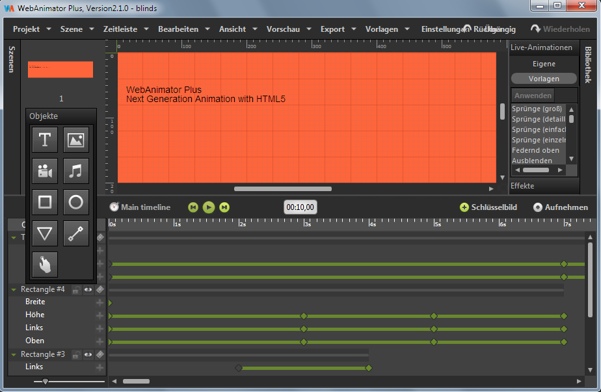Image resolution: width=601 pixels, height=392 pixels.
Task: Play the animation
Action: click(209, 207)
